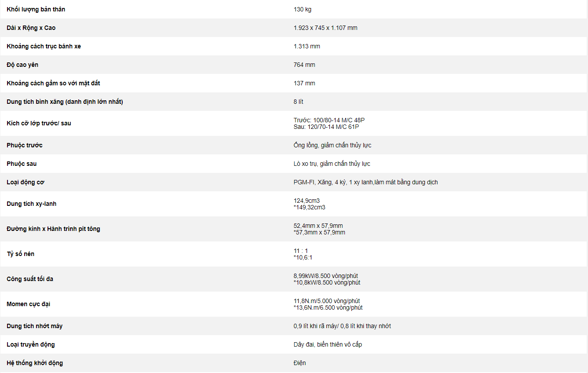
Task: Click Lò xo trụ, giảm chấn thủy lực text
Action: (332, 164)
